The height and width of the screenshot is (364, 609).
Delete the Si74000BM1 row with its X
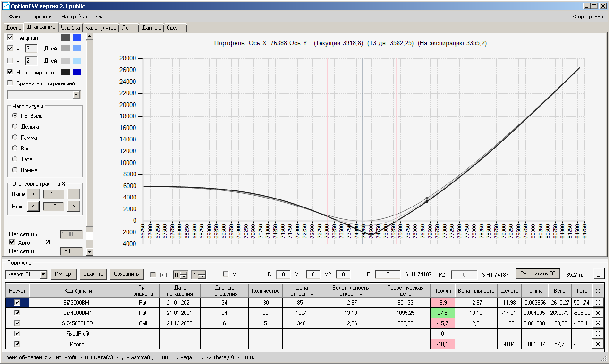click(x=598, y=313)
